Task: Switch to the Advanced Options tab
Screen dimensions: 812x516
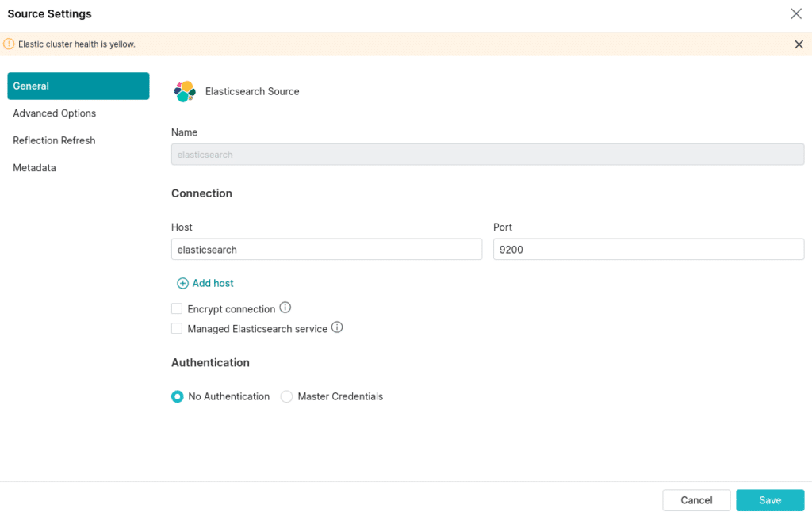Action: 55,113
